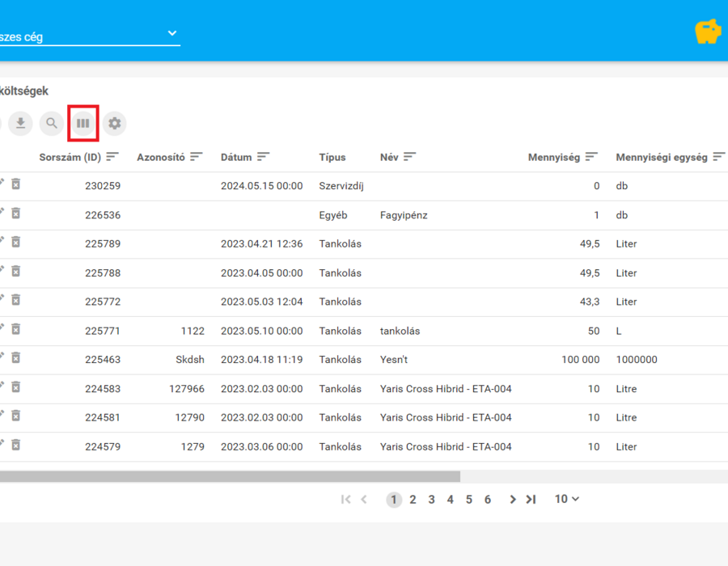Viewport: 728px width, 566px height.
Task: Go to previous page arrow
Action: pyautogui.click(x=364, y=500)
